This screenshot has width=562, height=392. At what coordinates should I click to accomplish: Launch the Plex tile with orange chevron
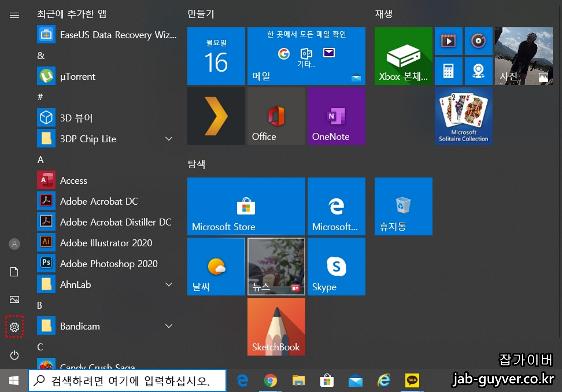pyautogui.click(x=216, y=116)
